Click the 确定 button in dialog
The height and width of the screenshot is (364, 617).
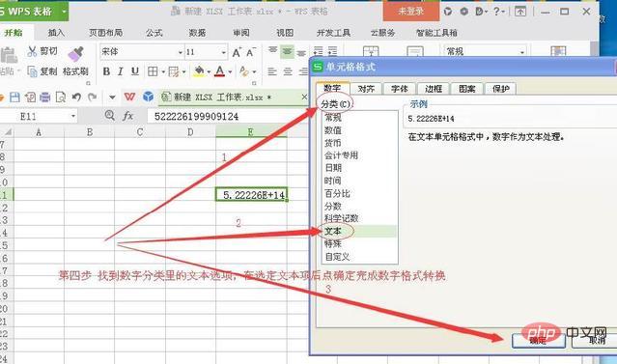click(538, 341)
